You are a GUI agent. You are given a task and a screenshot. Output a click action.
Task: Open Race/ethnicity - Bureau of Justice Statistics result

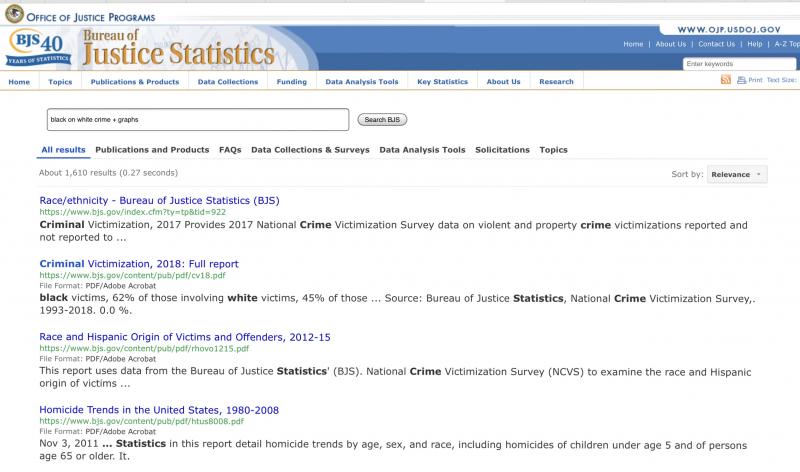pyautogui.click(x=159, y=201)
